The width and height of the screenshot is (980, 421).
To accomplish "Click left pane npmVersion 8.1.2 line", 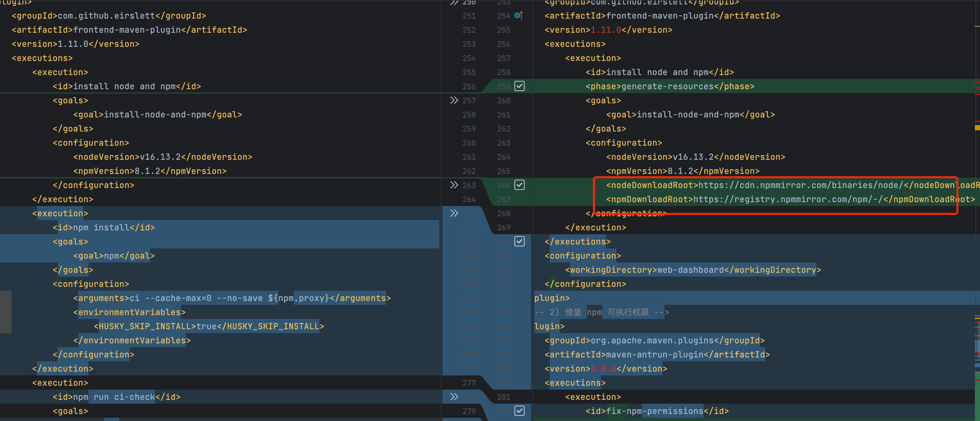I will click(149, 171).
